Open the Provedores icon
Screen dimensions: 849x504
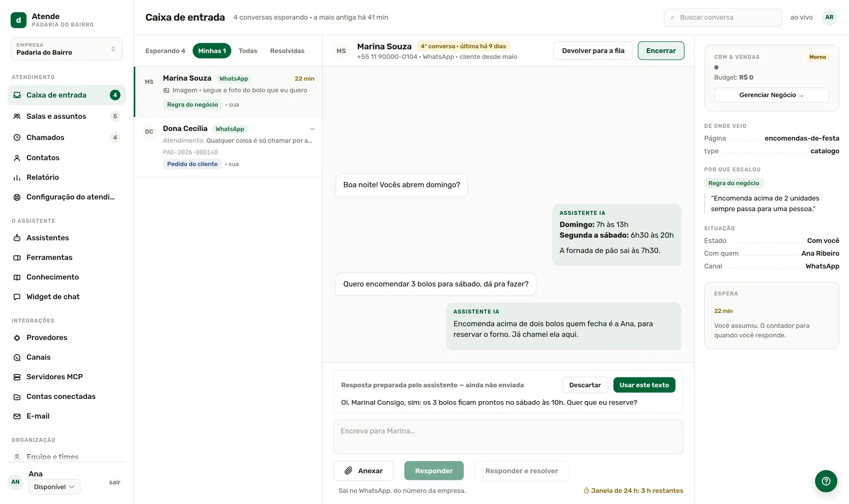pos(17,337)
